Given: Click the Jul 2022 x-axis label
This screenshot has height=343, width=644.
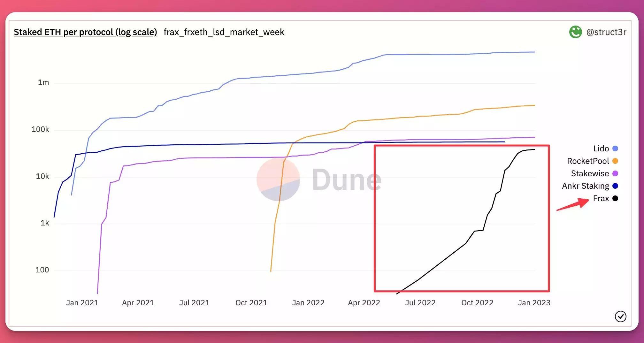Looking at the screenshot, I should 420,302.
